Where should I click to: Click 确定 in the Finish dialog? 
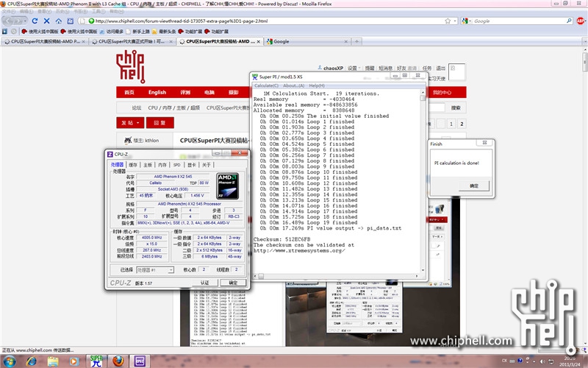(473, 185)
